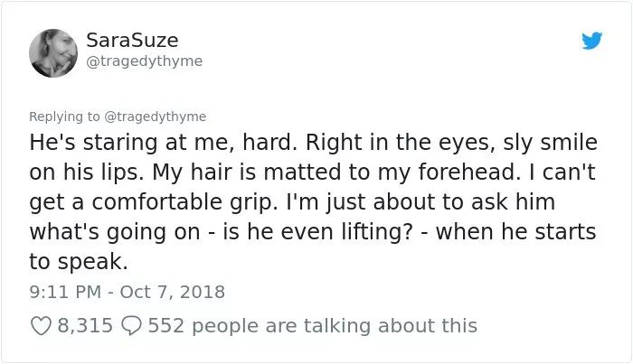Click the Oct 7, 2018 date

tap(173, 292)
